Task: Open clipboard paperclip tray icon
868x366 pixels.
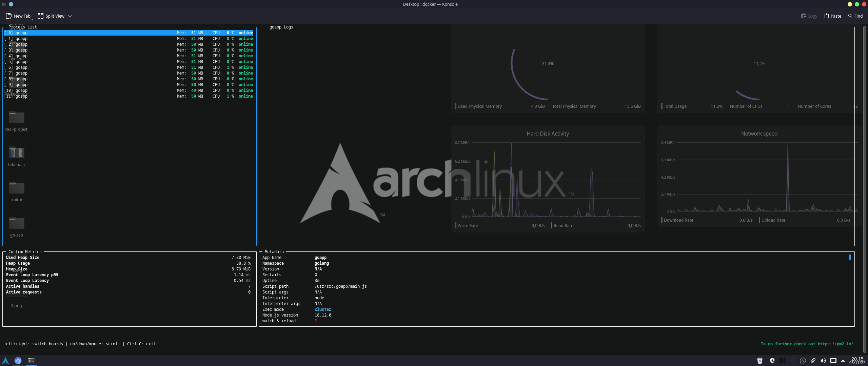Action: click(x=813, y=361)
